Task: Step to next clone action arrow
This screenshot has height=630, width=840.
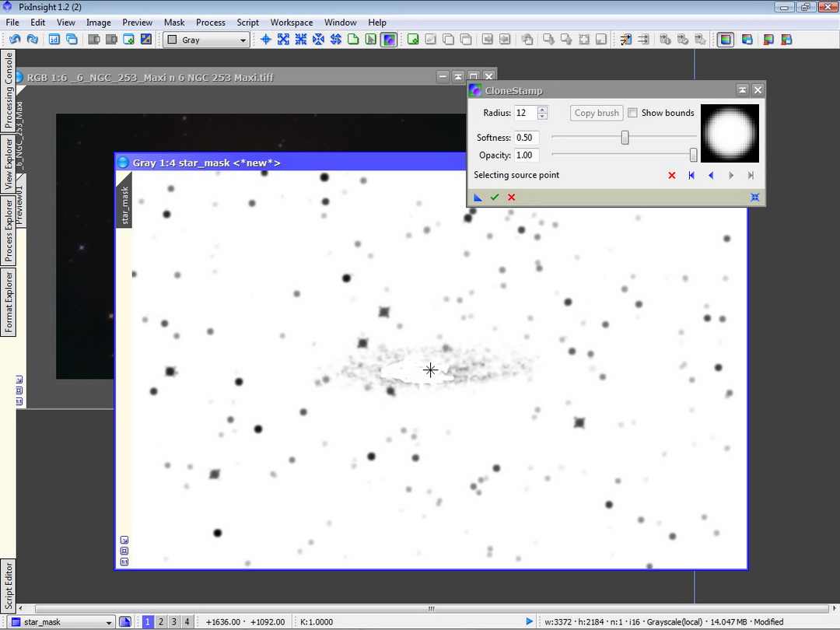Action: (730, 175)
